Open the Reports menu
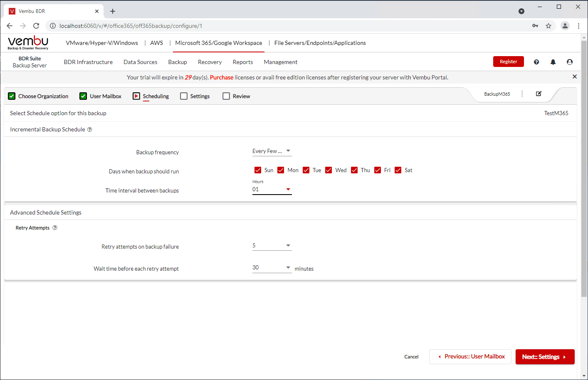This screenshot has height=380, width=588. (243, 62)
